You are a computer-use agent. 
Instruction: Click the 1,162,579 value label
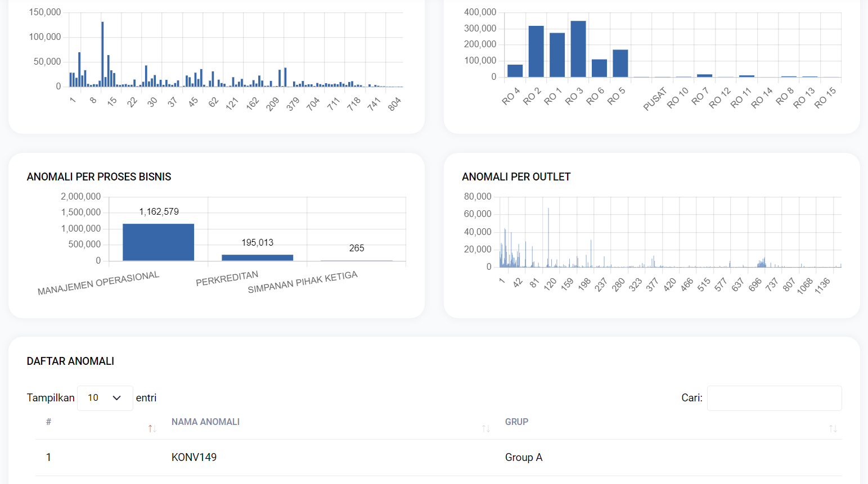coord(159,211)
